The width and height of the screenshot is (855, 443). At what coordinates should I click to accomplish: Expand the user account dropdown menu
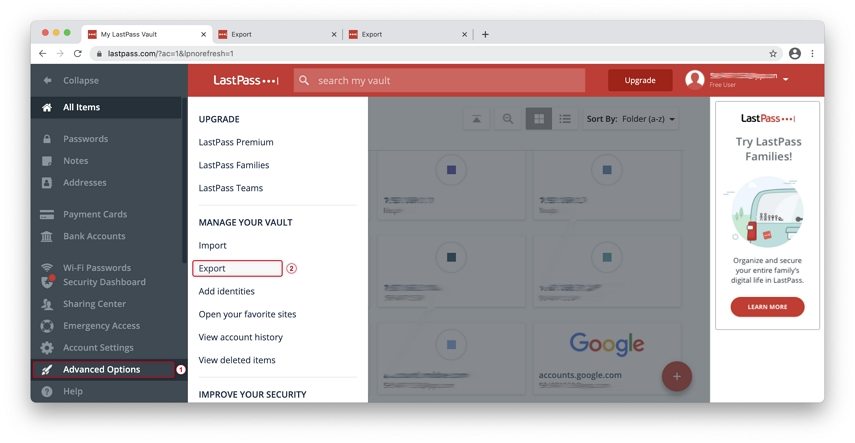[786, 80]
